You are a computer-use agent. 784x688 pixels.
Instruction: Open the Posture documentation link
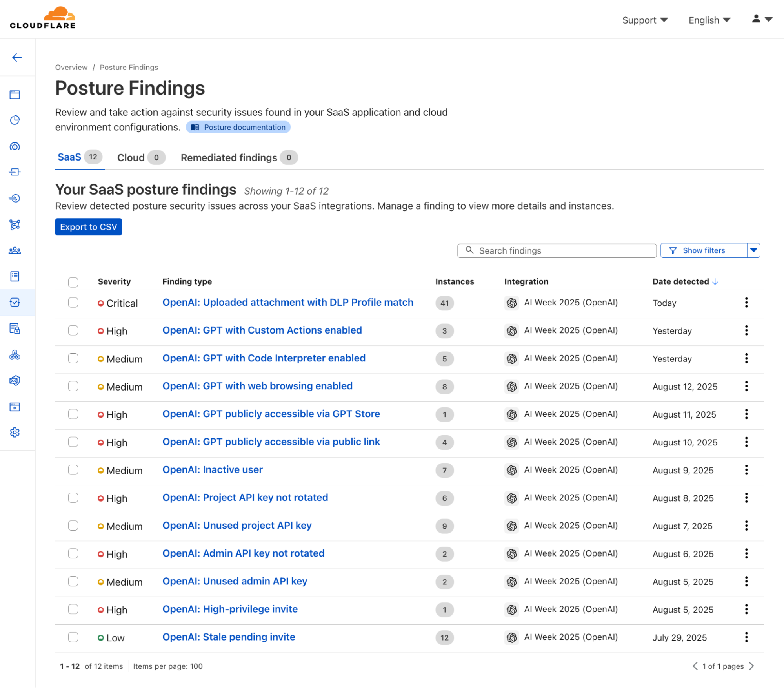(x=238, y=127)
